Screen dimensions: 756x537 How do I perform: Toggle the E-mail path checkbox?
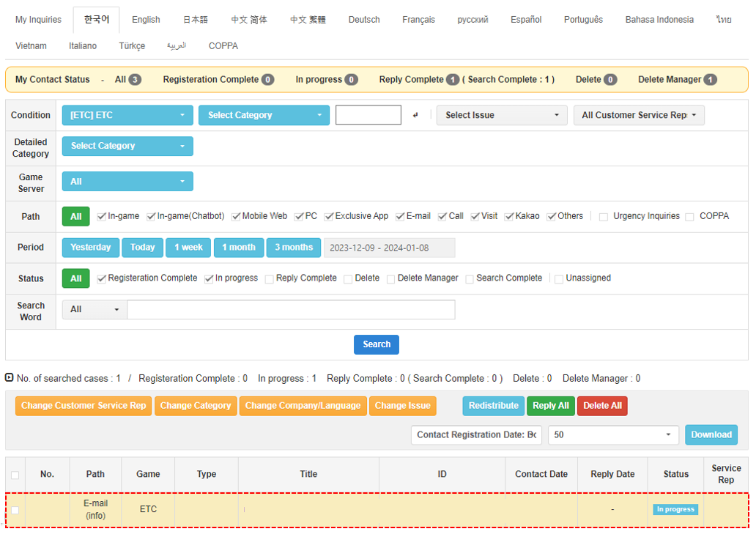coord(400,216)
